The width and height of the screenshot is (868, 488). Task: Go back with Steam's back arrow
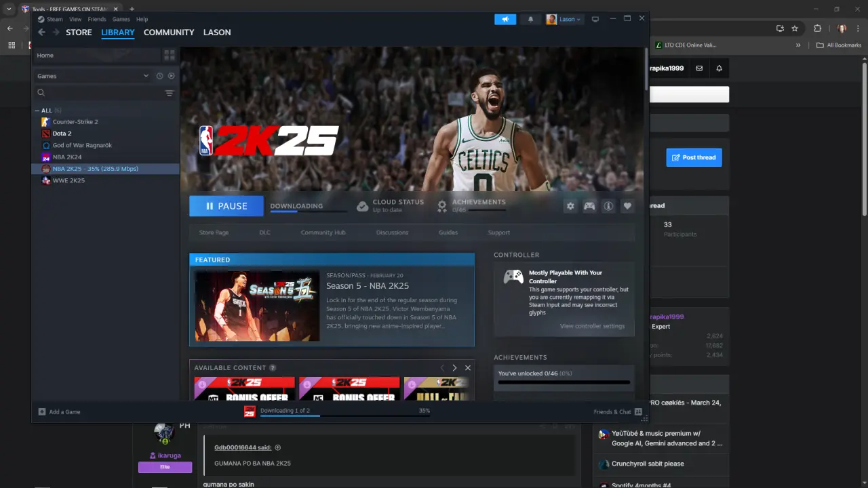click(x=41, y=33)
